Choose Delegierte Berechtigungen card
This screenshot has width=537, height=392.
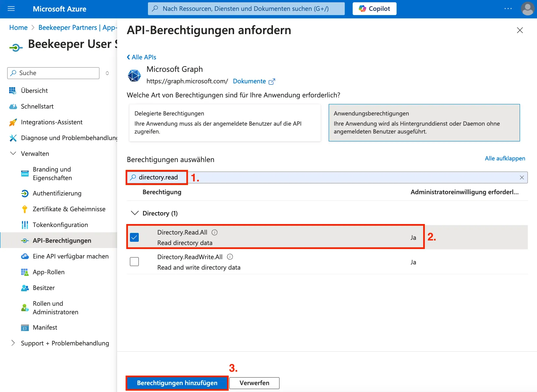point(225,123)
